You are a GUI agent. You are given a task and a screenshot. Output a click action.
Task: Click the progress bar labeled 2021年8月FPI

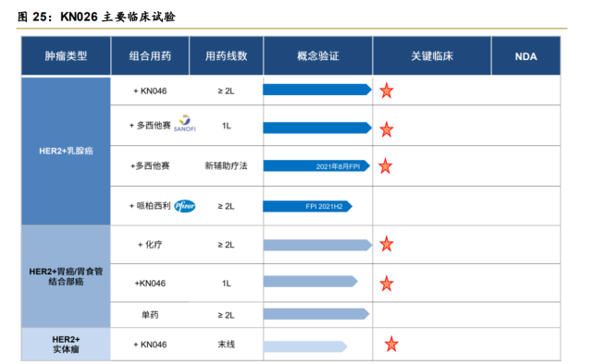[x=316, y=165]
